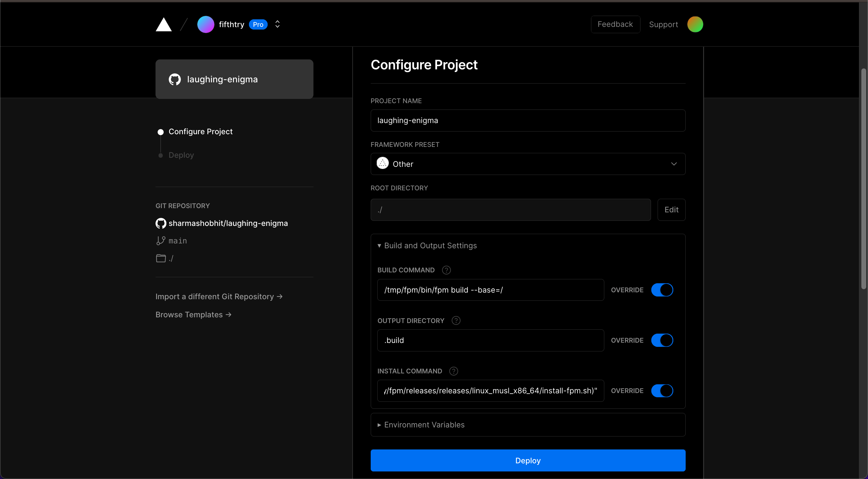
Task: Click the Project Name input field
Action: (528, 120)
